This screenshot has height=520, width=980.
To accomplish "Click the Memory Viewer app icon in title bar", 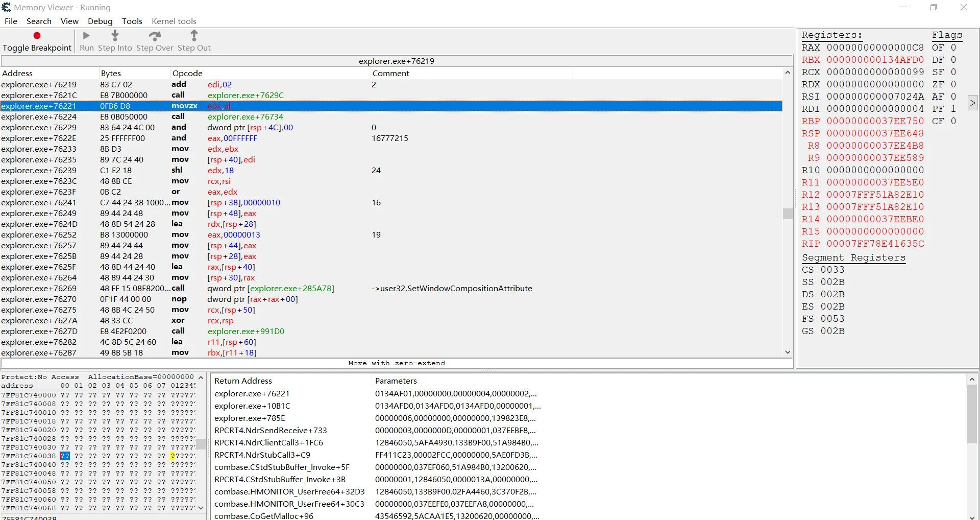I will (x=7, y=8).
